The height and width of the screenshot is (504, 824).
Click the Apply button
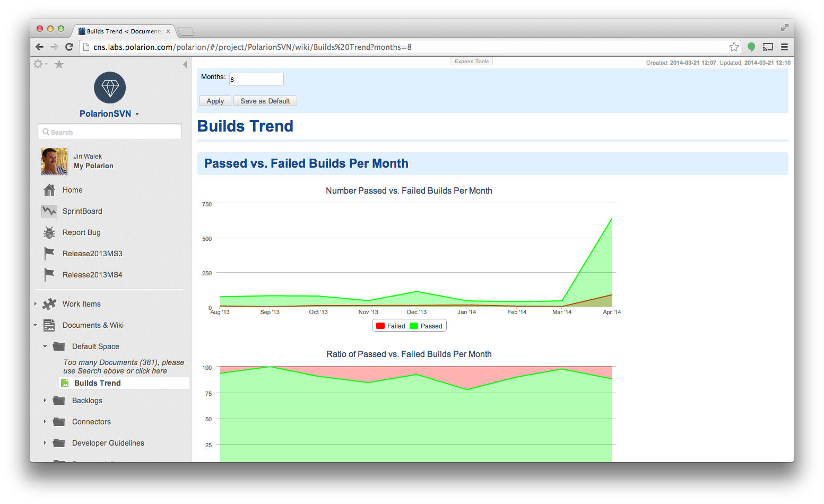click(x=215, y=101)
